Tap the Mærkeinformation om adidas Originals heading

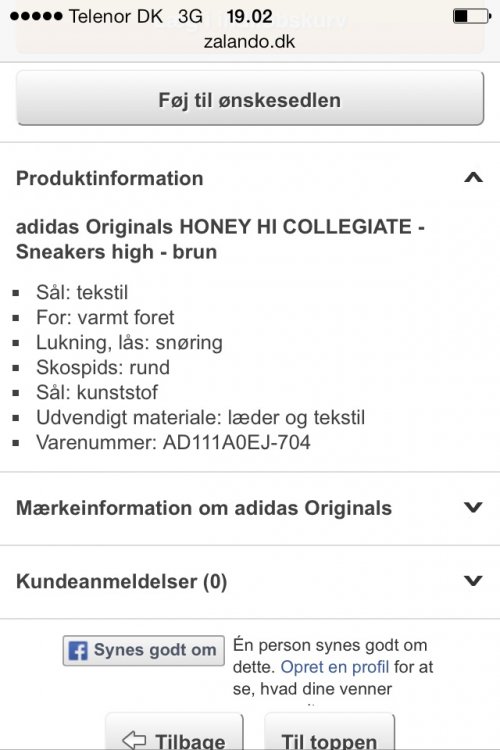point(204,507)
